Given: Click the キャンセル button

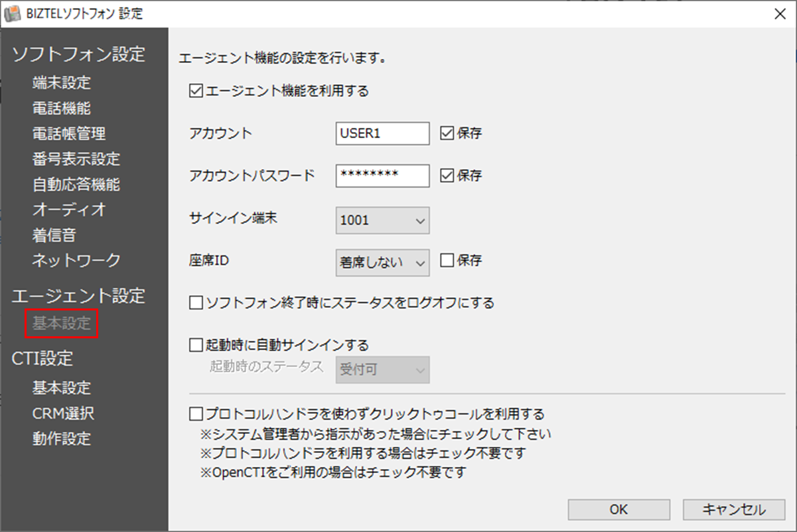Looking at the screenshot, I should coord(733,509).
